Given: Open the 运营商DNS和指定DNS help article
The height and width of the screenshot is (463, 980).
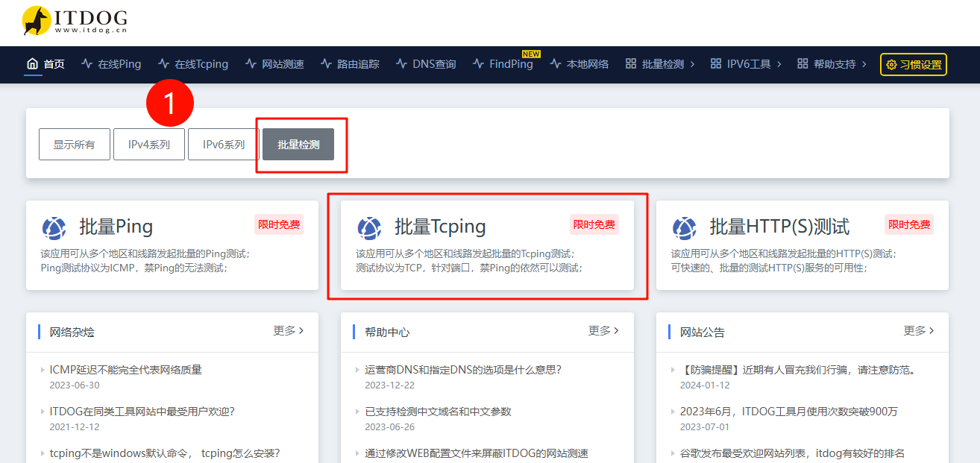Looking at the screenshot, I should tap(462, 370).
